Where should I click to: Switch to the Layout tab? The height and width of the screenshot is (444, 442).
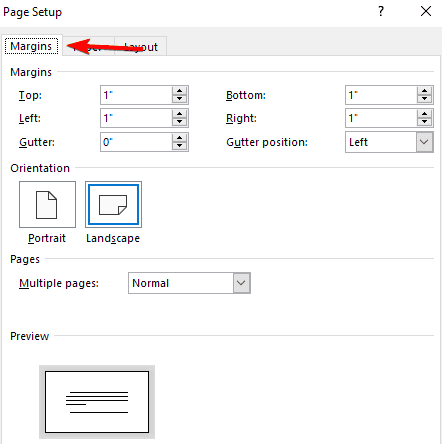point(141,47)
